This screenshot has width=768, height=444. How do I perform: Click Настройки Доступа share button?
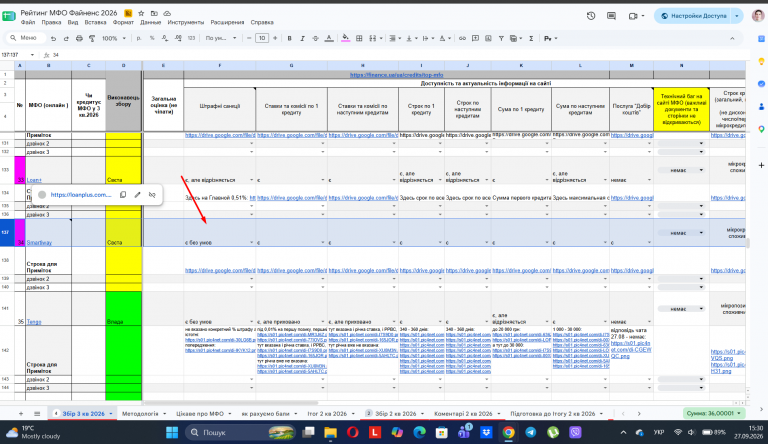(x=694, y=16)
